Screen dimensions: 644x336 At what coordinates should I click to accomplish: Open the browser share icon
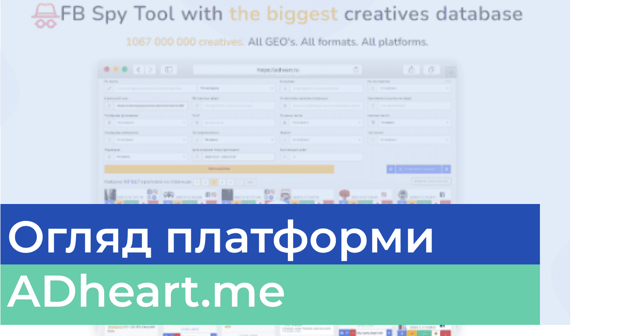pyautogui.click(x=411, y=69)
